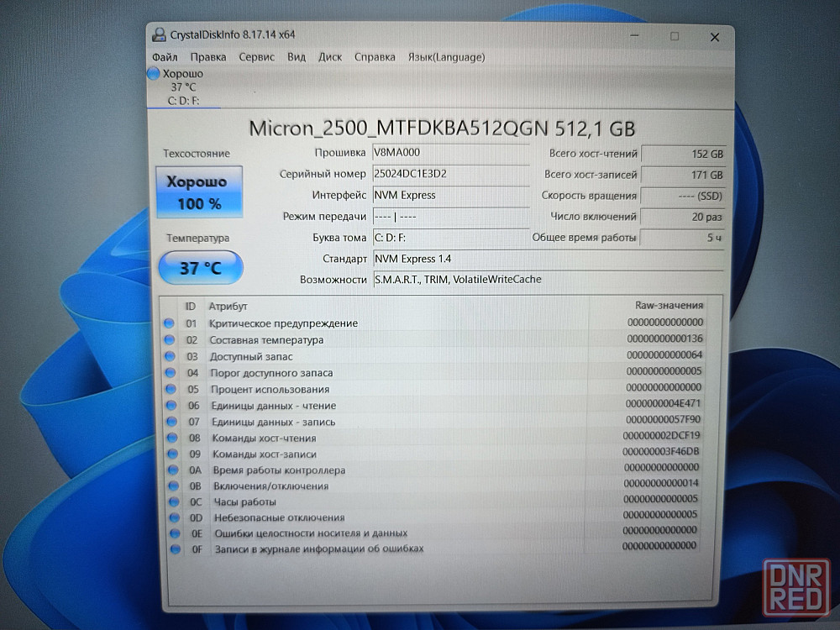Open the Файл menu
Screen dimensions: 840x630
coord(165,57)
